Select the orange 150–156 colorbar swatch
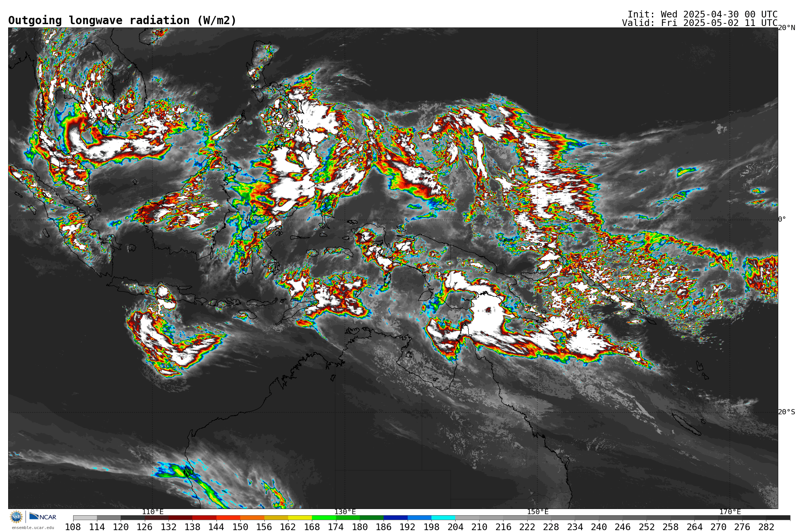 coord(252,518)
